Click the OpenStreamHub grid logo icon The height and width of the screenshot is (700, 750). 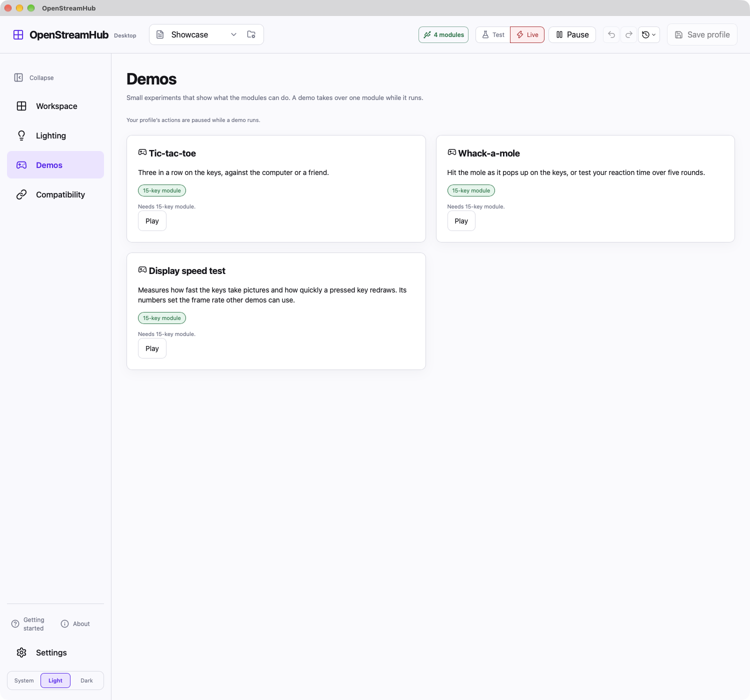[x=18, y=34]
